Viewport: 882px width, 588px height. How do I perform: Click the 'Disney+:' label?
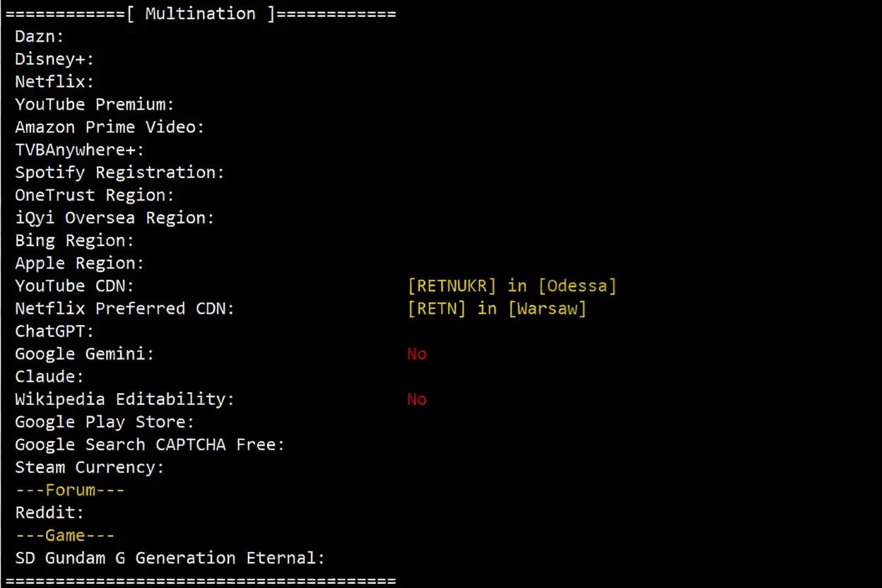pos(54,59)
